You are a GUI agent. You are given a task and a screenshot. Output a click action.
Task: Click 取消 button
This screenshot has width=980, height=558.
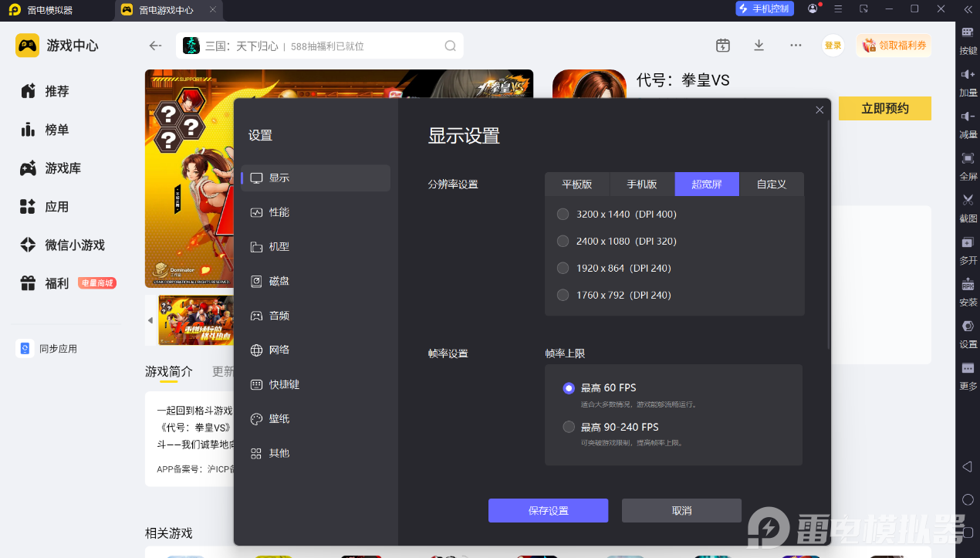(x=681, y=511)
